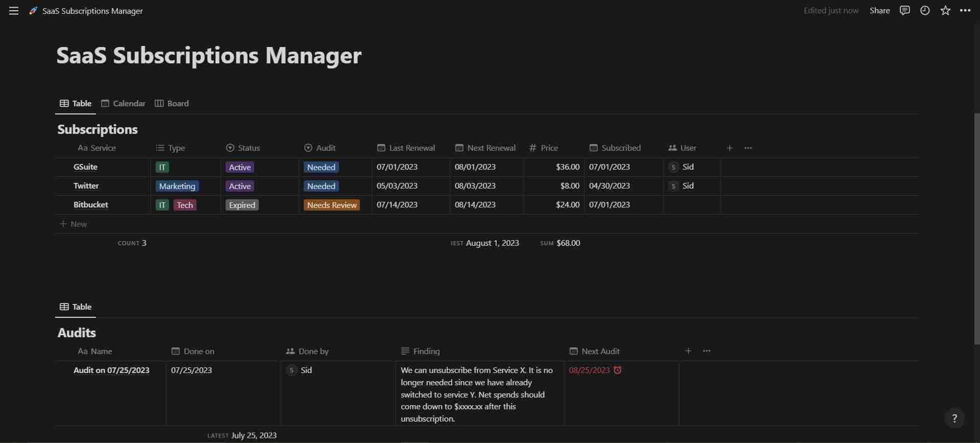Click the reminder alarm icon on 08/25/2023
The width and height of the screenshot is (980, 443).
click(x=618, y=370)
